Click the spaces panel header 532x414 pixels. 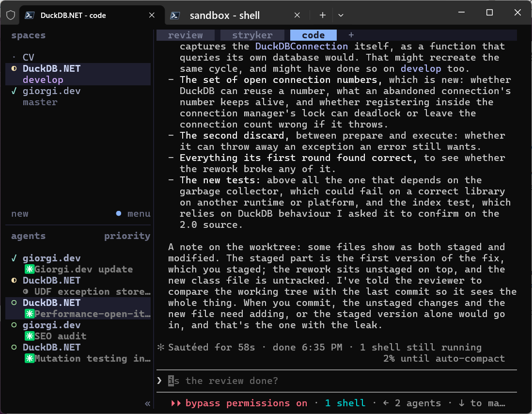pos(28,35)
